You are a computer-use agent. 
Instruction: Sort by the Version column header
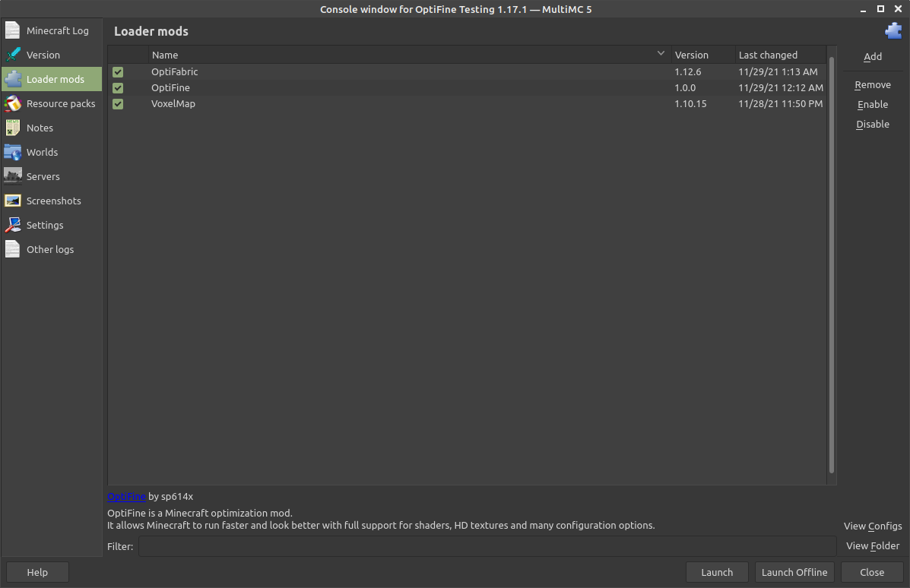(702, 55)
